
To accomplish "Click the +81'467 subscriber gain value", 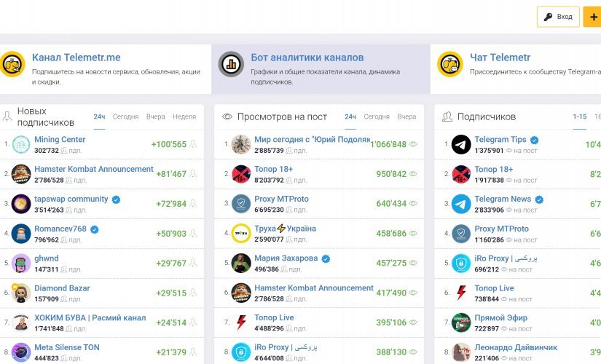I will tap(171, 174).
